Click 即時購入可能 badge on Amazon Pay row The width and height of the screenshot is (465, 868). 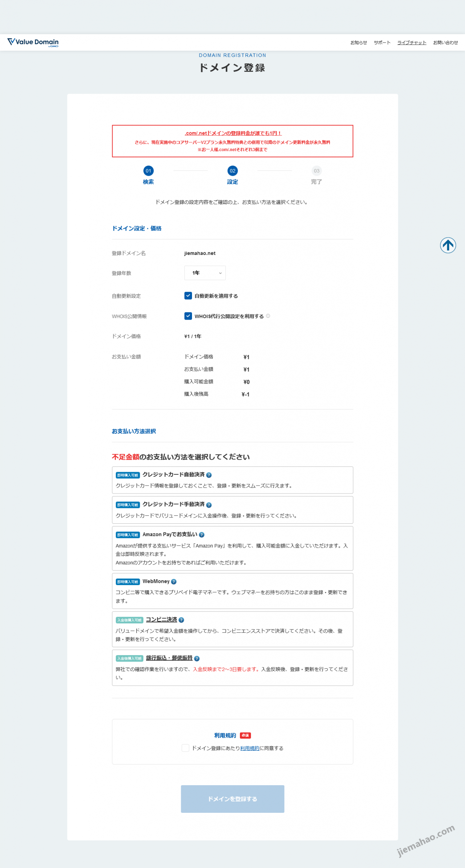pos(128,535)
